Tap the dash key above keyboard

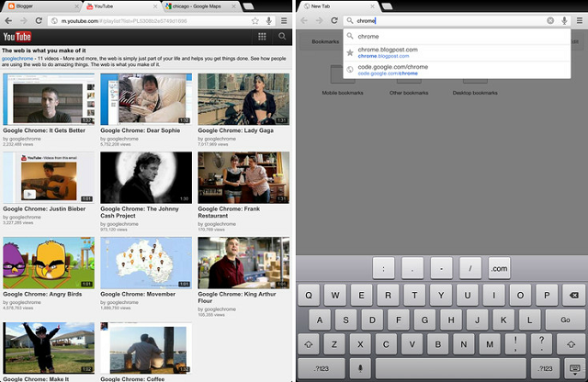pos(441,268)
